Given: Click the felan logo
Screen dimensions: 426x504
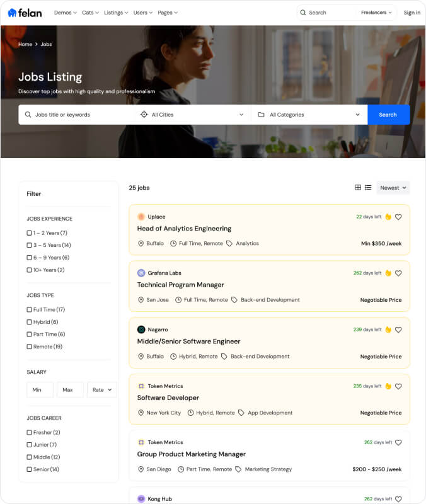Looking at the screenshot, I should click(25, 13).
